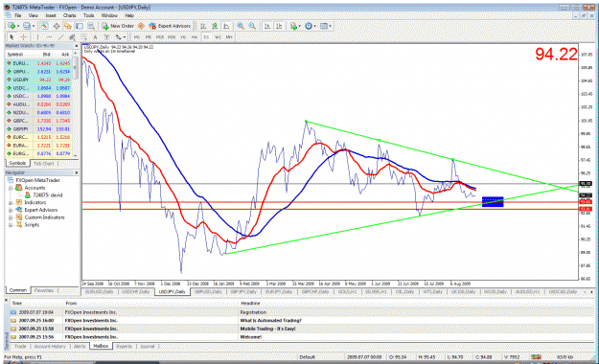Click the New Order button
The height and width of the screenshot is (364, 599).
[118, 26]
